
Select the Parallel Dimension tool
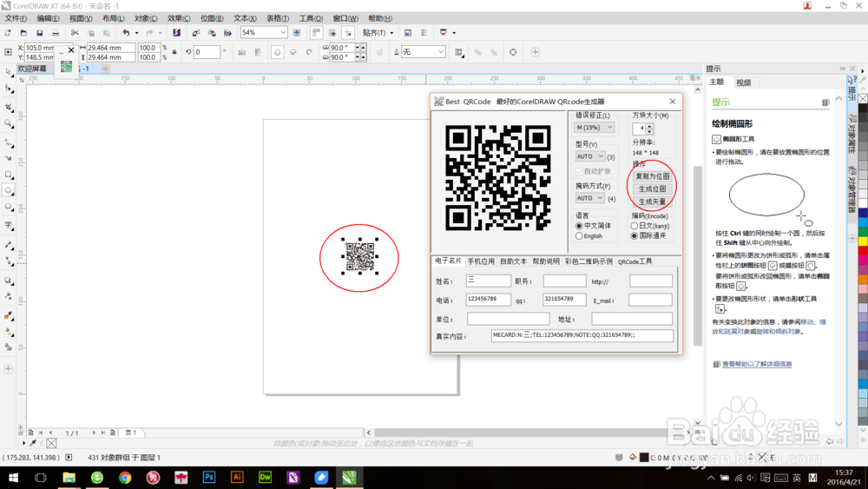(x=9, y=244)
